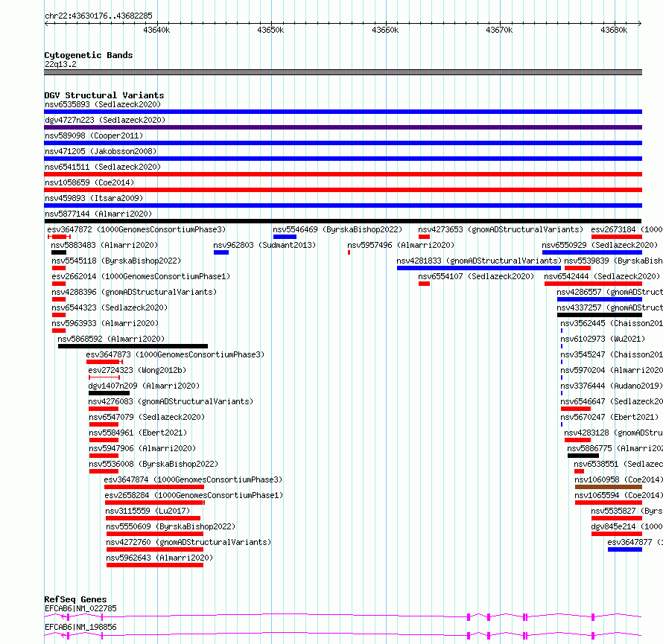This screenshot has height=644, width=663.
Task: Click the DGV Structural Variants track title
Action: coord(104,95)
